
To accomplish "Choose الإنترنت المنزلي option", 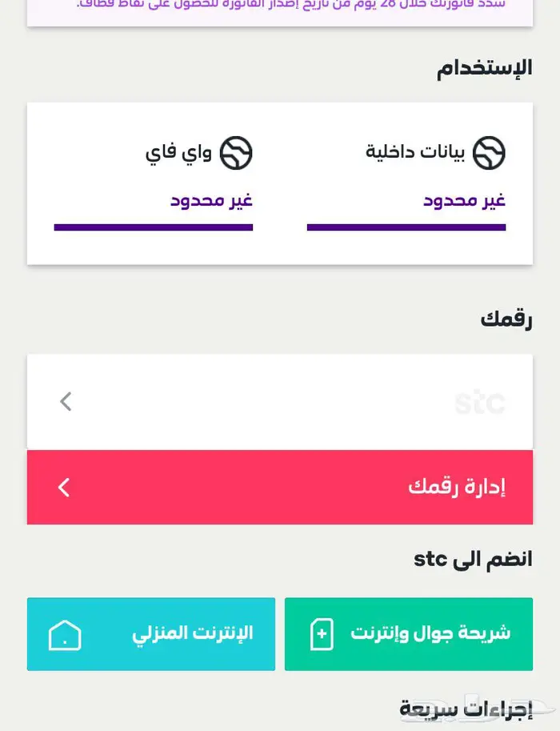I will click(151, 634).
